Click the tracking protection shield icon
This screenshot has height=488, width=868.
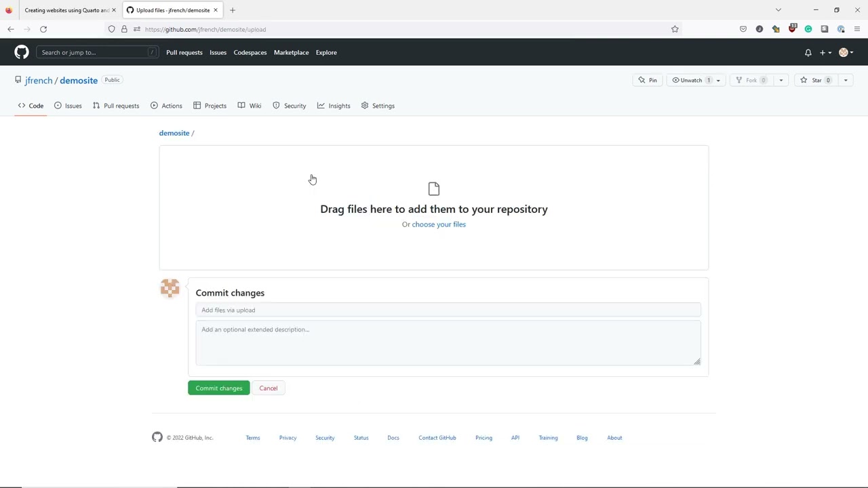pyautogui.click(x=112, y=29)
